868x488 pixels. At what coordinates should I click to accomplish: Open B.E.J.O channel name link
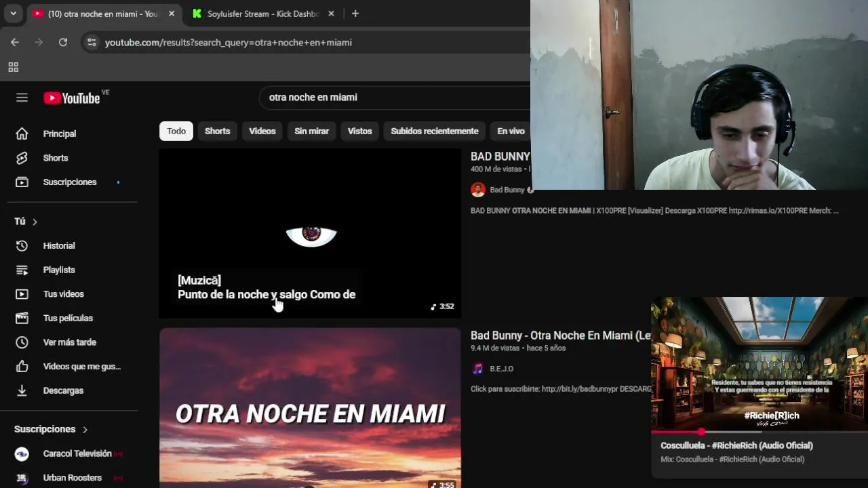[502, 369]
